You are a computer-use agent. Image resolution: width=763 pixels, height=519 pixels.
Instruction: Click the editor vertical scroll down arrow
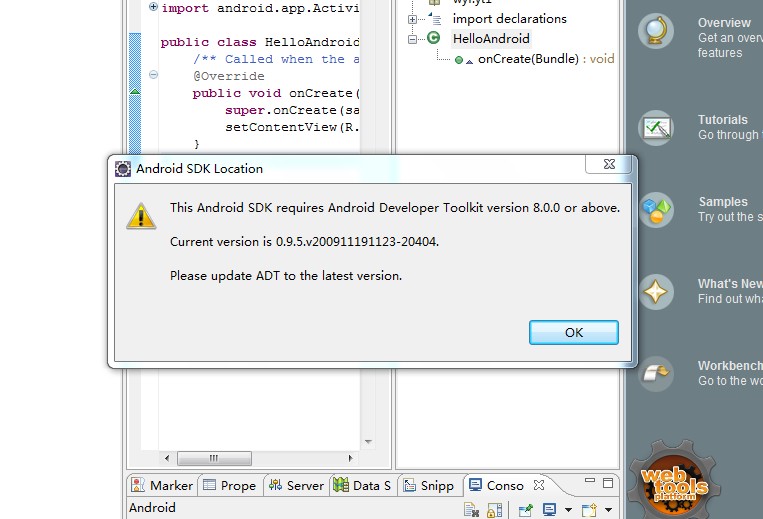tap(368, 442)
